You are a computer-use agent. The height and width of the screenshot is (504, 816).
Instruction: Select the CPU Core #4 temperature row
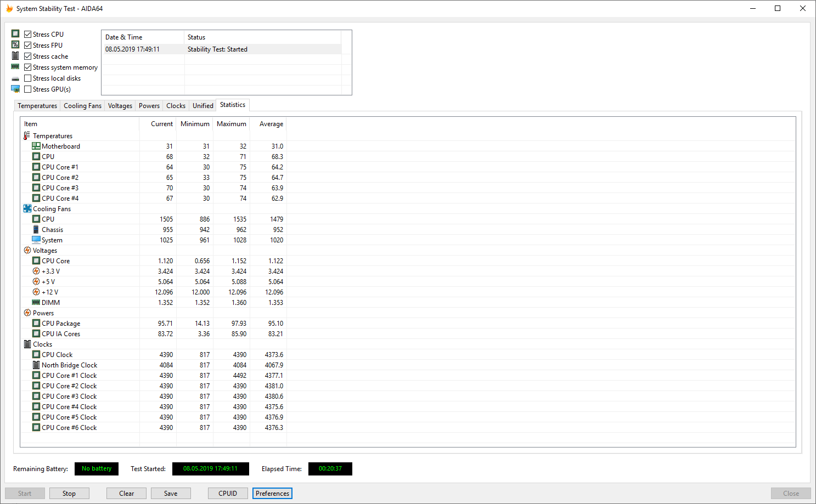[x=154, y=199]
